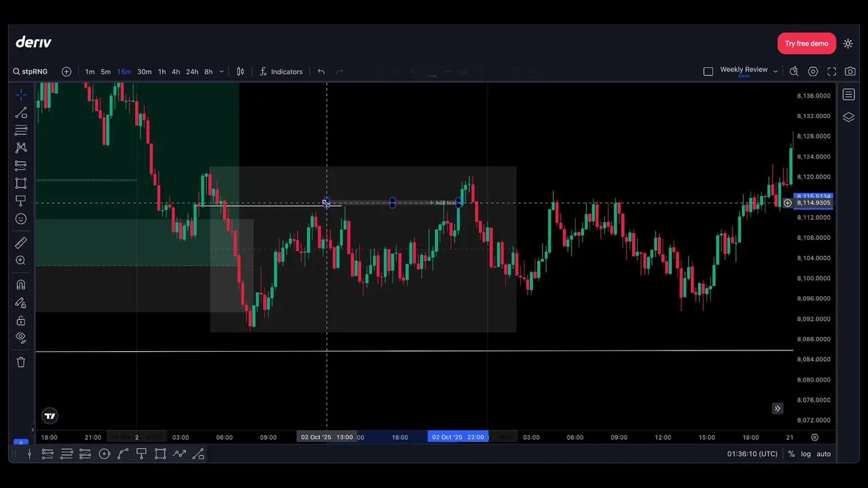Screen dimensions: 868x488
Task: Select circle favorite tool in bottom toolbar
Action: click(x=104, y=454)
